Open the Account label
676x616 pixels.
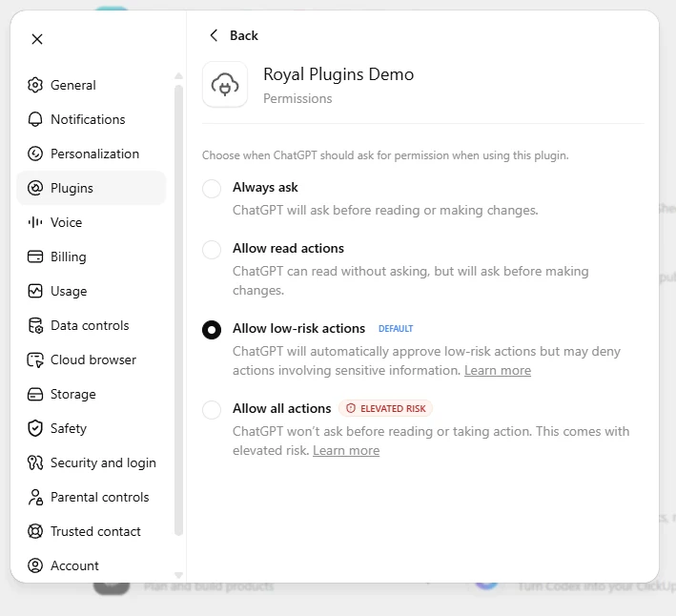(74, 565)
